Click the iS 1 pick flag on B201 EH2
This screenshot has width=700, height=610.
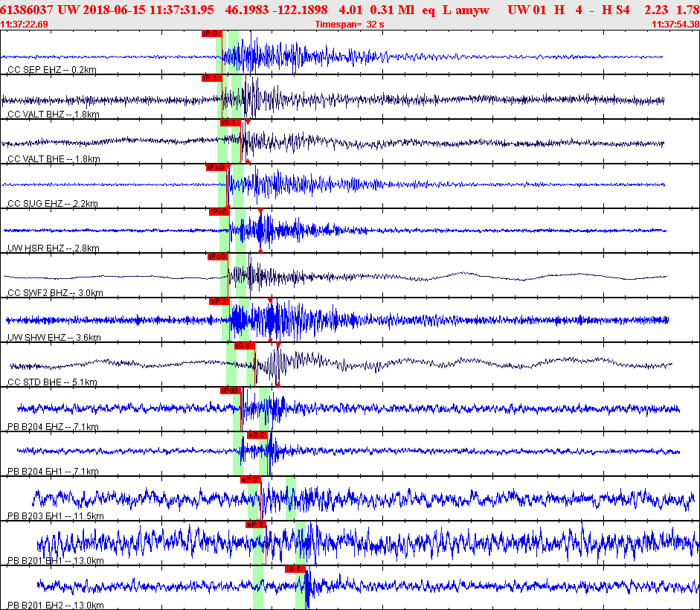(x=295, y=569)
